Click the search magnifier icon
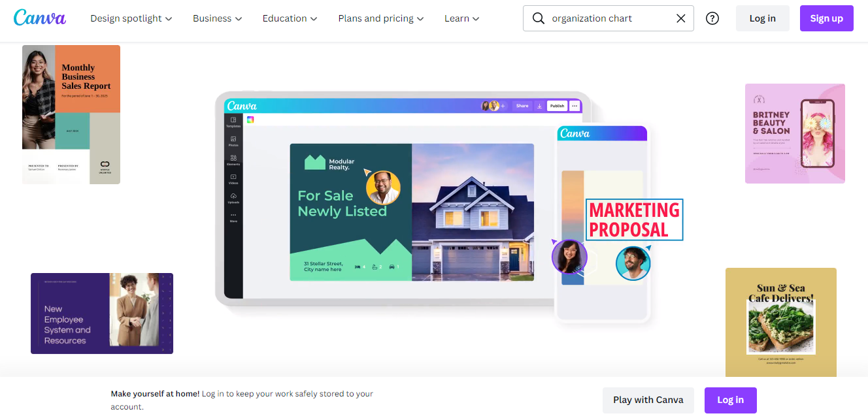868x420 pixels. (x=539, y=18)
